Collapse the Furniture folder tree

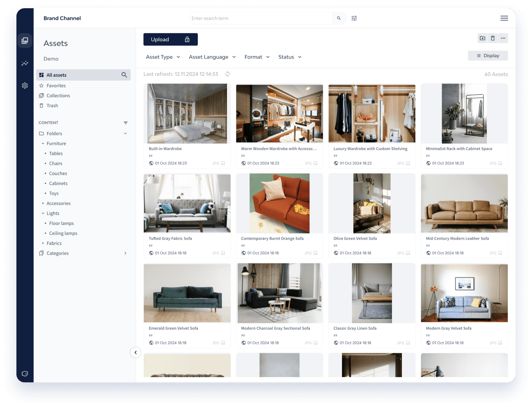click(43, 144)
